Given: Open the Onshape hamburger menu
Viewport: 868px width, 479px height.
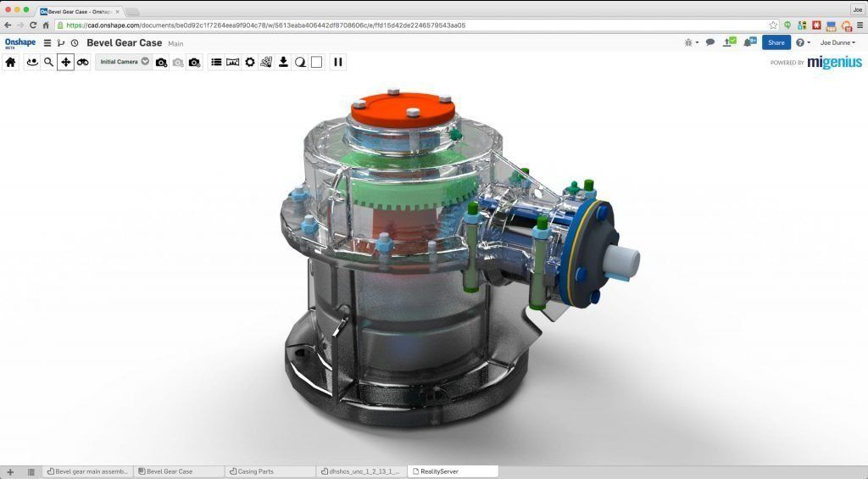Looking at the screenshot, I should 47,43.
